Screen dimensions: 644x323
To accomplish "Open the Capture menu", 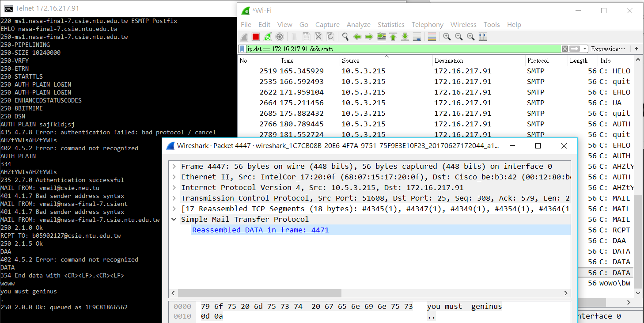I will (x=327, y=25).
